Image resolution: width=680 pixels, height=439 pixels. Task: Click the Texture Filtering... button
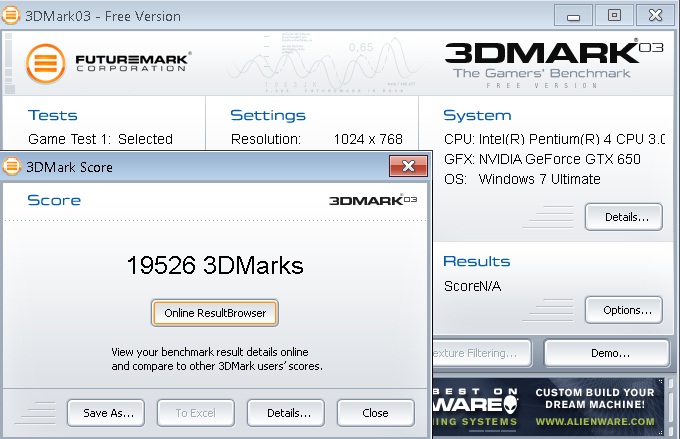tap(482, 353)
